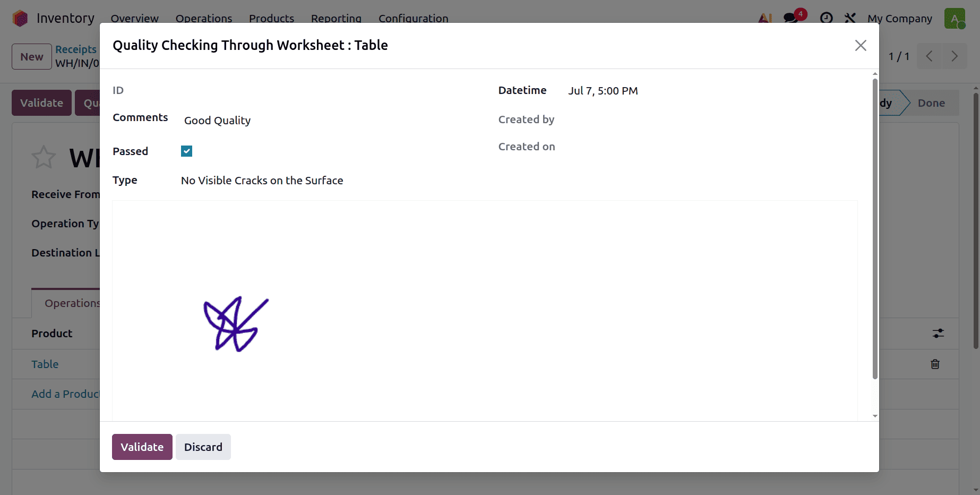Click the Product column header
The width and height of the screenshot is (980, 495).
pyautogui.click(x=52, y=334)
